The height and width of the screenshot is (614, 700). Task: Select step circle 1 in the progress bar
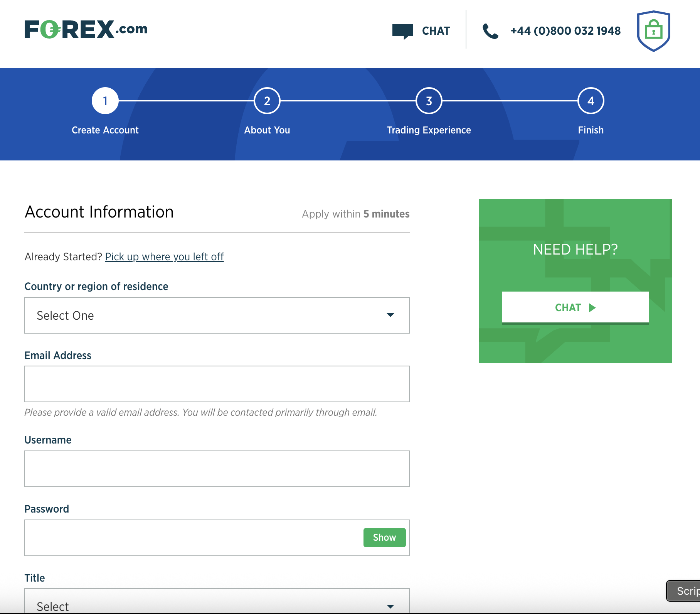coord(104,101)
